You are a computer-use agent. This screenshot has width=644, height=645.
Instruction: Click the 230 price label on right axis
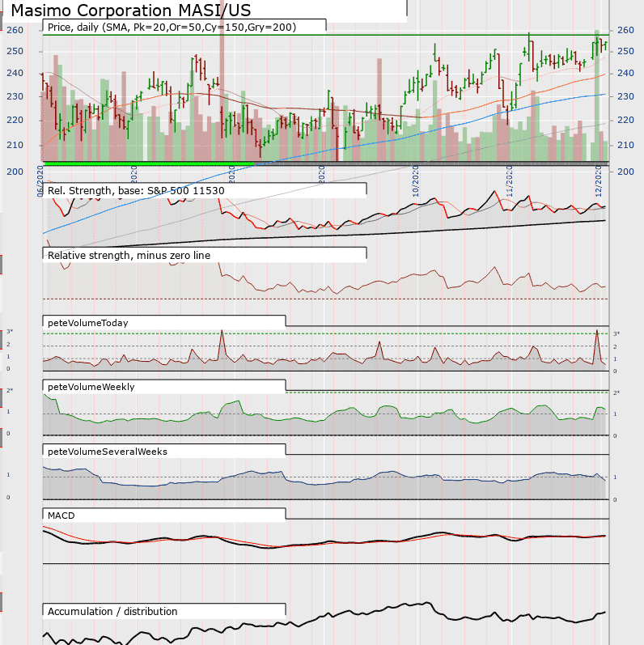625,96
